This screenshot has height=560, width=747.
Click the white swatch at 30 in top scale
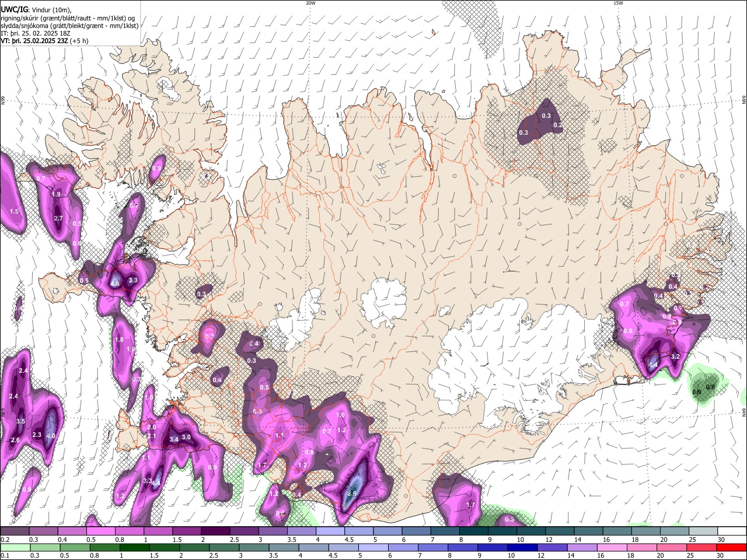[x=732, y=531]
